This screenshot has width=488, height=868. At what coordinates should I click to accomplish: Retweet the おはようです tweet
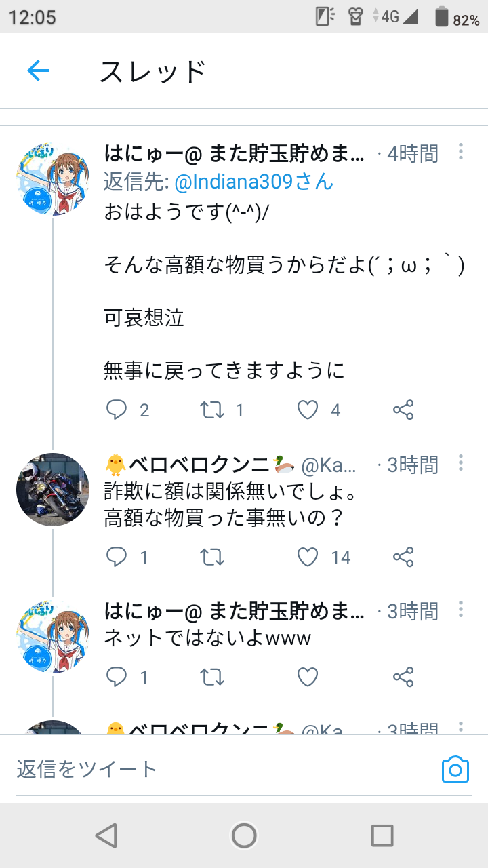(x=212, y=410)
